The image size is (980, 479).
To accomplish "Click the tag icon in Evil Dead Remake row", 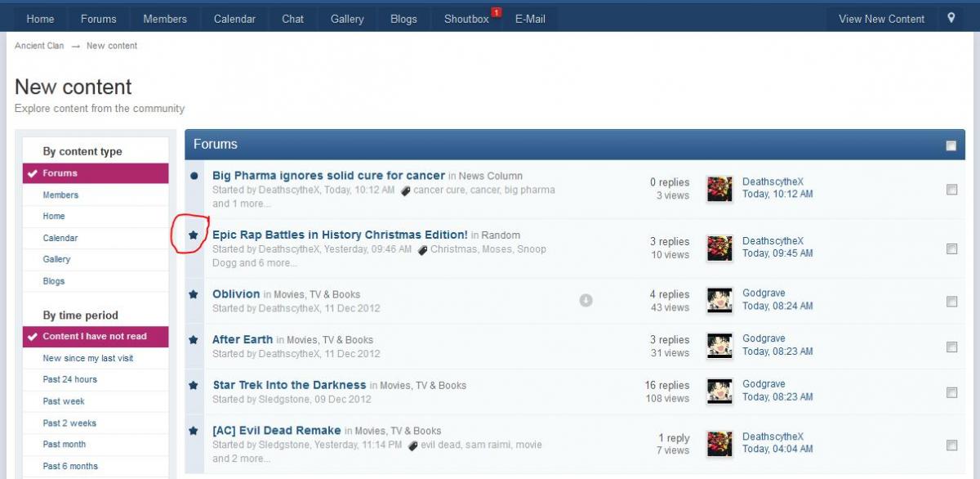I will (x=412, y=445).
